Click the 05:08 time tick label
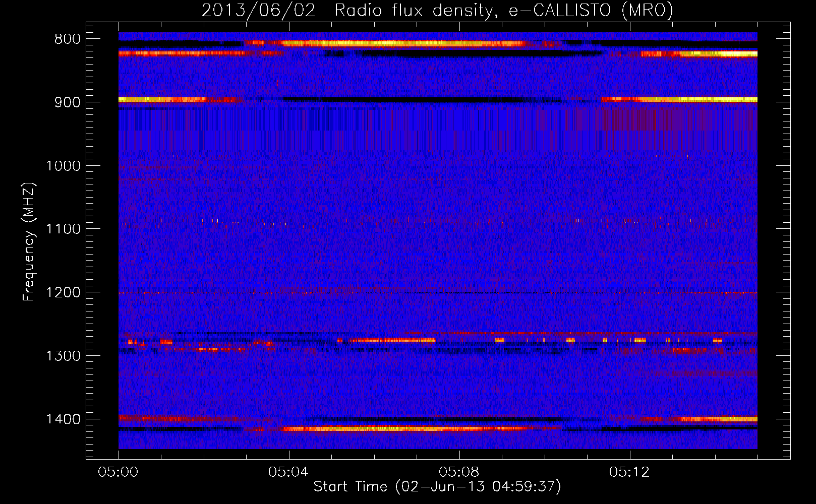Viewport: 816px width, 504px height. click(x=459, y=472)
